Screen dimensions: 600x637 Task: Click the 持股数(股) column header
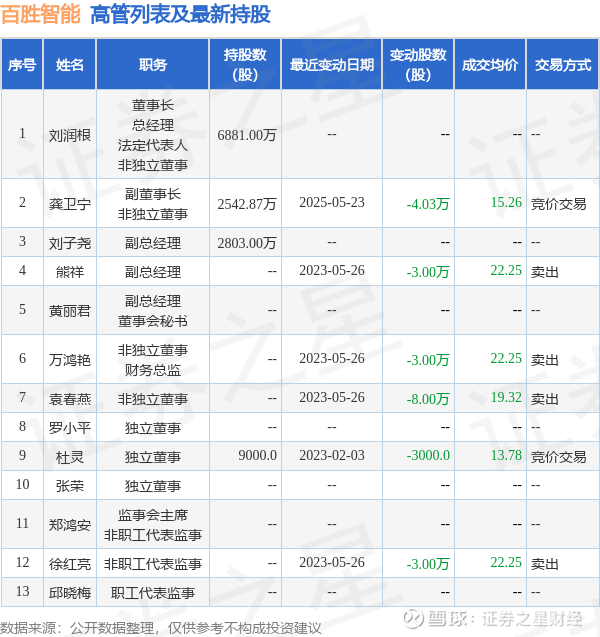tap(245, 65)
